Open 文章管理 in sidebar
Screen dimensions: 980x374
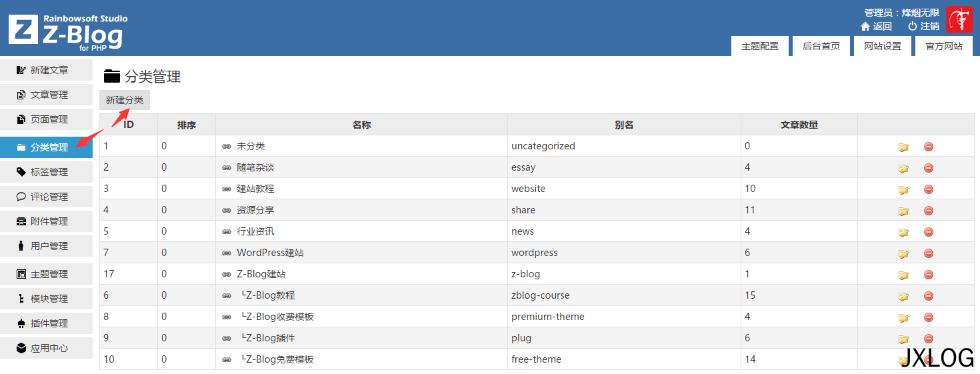[x=46, y=95]
